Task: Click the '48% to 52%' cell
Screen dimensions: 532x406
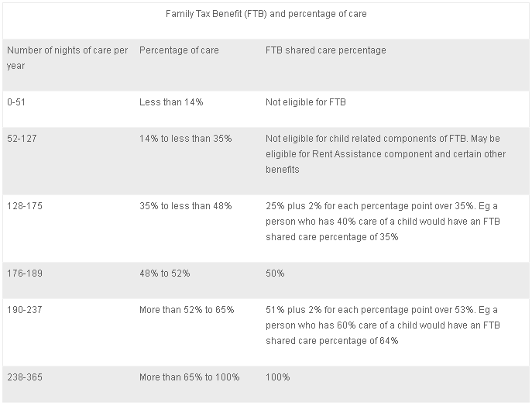Action: (164, 274)
